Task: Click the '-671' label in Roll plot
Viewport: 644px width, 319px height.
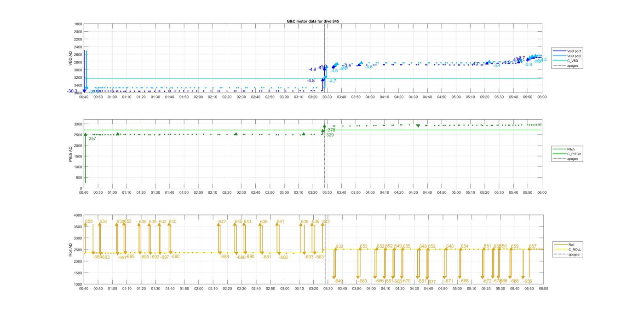Action: click(x=448, y=281)
